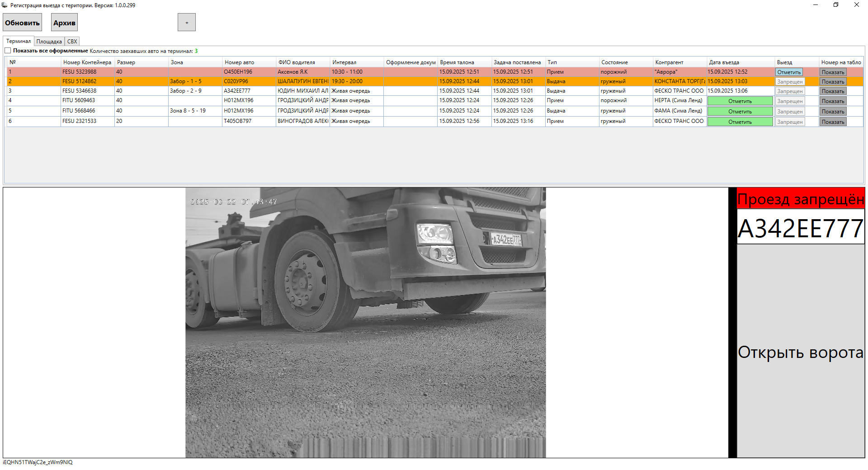
Task: Click Отметить exit button for FESU 5323988
Action: point(789,72)
